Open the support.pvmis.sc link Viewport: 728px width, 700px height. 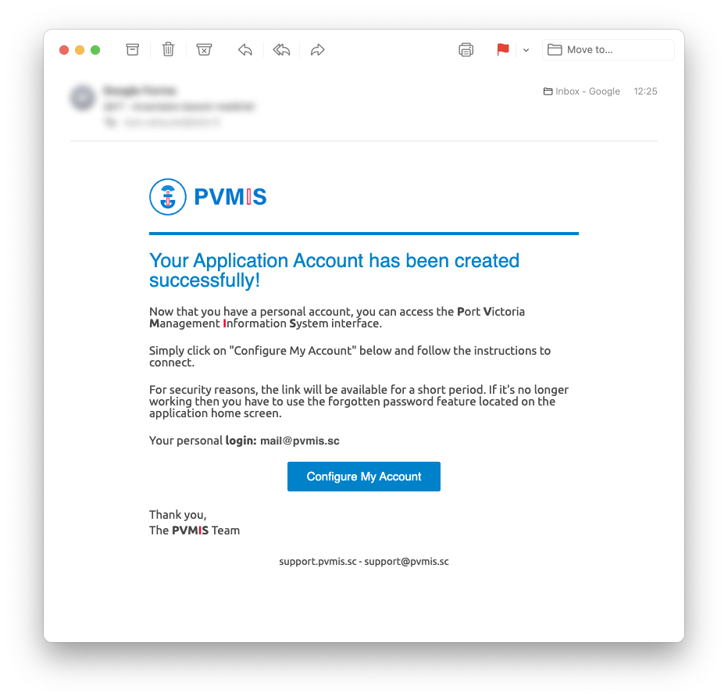pos(318,561)
